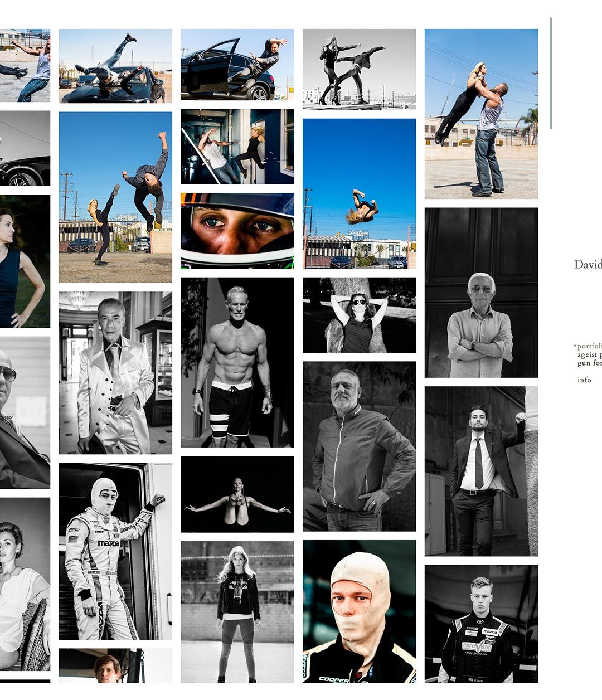
Task: Open upside-down mid-air flip against blue sky photo
Action: pos(360,193)
